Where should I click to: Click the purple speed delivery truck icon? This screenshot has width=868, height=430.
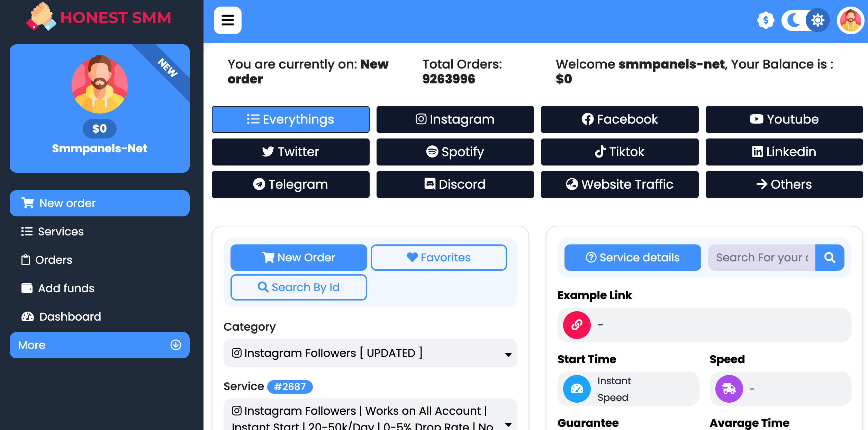click(729, 389)
